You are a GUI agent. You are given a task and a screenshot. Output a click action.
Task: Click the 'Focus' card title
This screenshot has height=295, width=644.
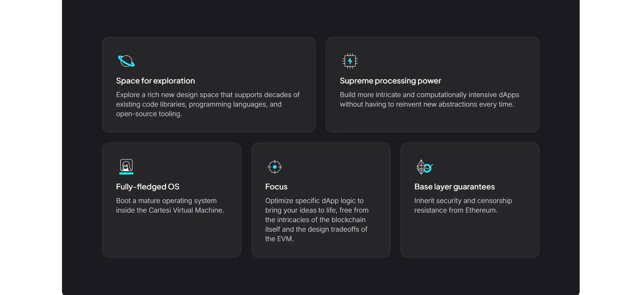(x=276, y=187)
